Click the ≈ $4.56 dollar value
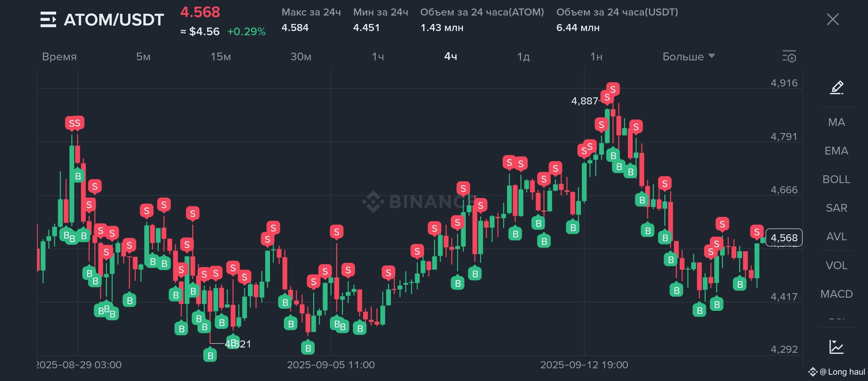 [x=200, y=31]
